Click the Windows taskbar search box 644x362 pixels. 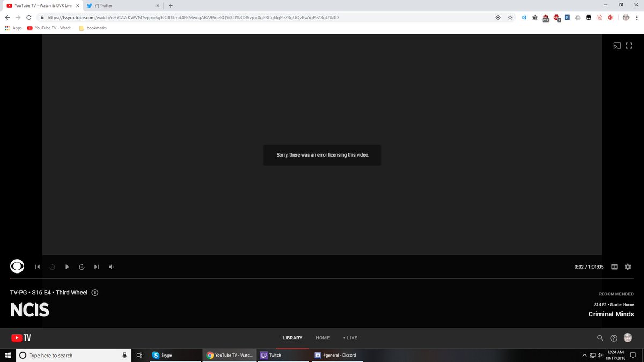click(x=73, y=355)
